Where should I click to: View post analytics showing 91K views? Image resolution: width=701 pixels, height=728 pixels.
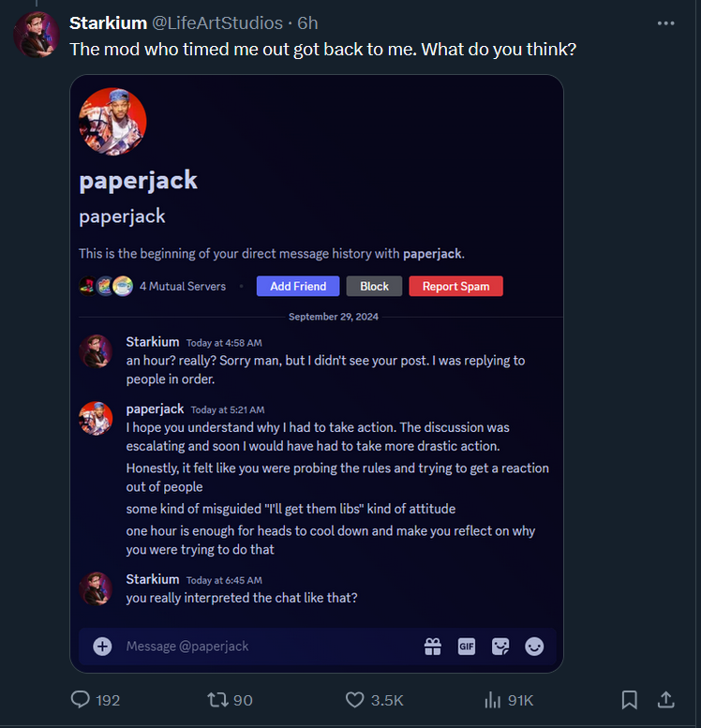pyautogui.click(x=509, y=700)
